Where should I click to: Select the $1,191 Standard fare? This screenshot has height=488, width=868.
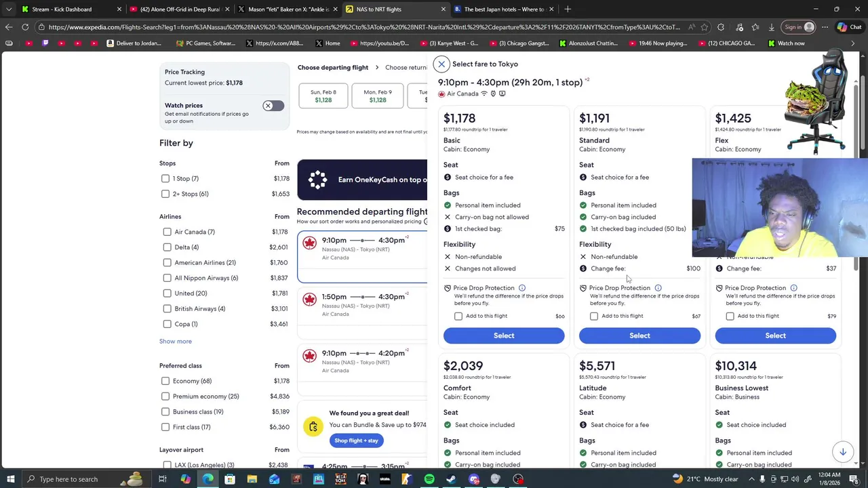[x=639, y=335]
